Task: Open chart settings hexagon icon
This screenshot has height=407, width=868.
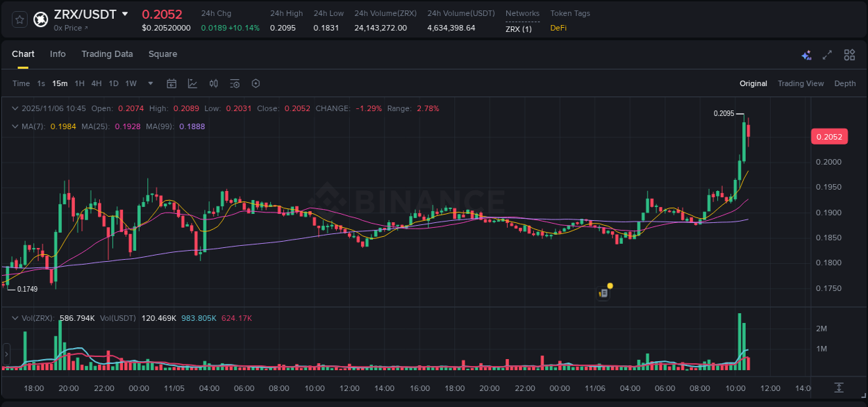Action: coord(256,83)
